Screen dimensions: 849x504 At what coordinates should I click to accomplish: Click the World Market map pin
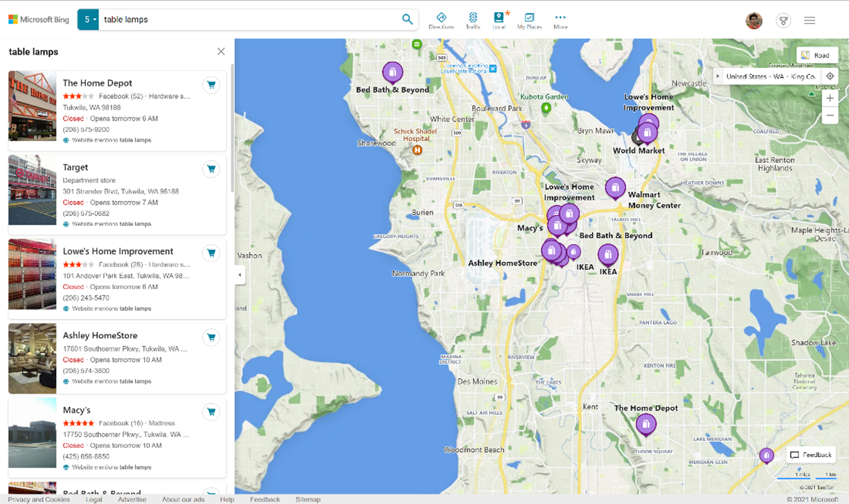pos(647,134)
